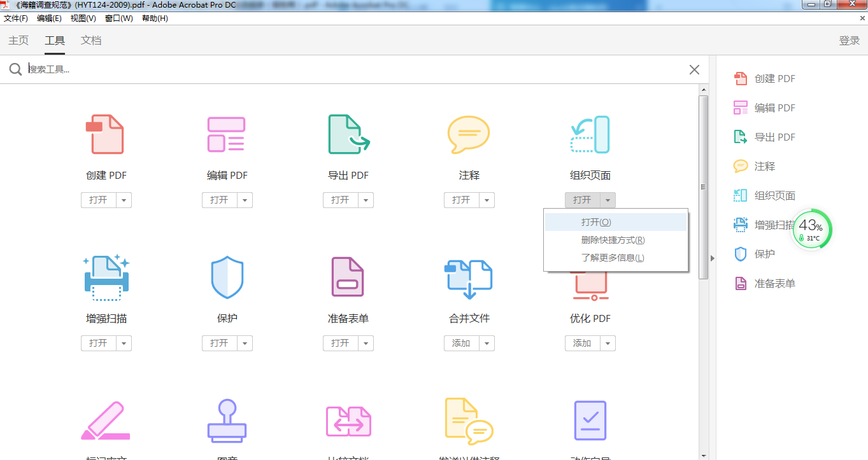This screenshot has height=460, width=868.
Task: Click 增强扫描 shortcut in right sidebar
Action: (x=764, y=225)
